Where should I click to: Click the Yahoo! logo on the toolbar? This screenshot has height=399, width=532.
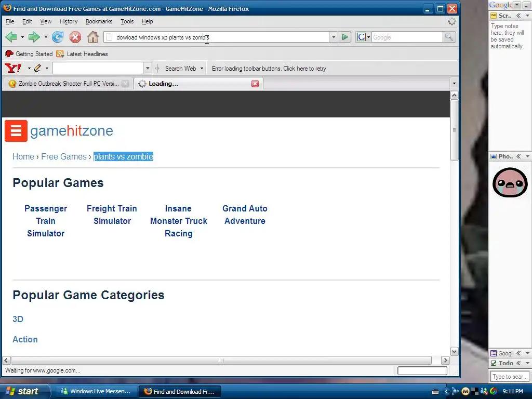tap(13, 68)
